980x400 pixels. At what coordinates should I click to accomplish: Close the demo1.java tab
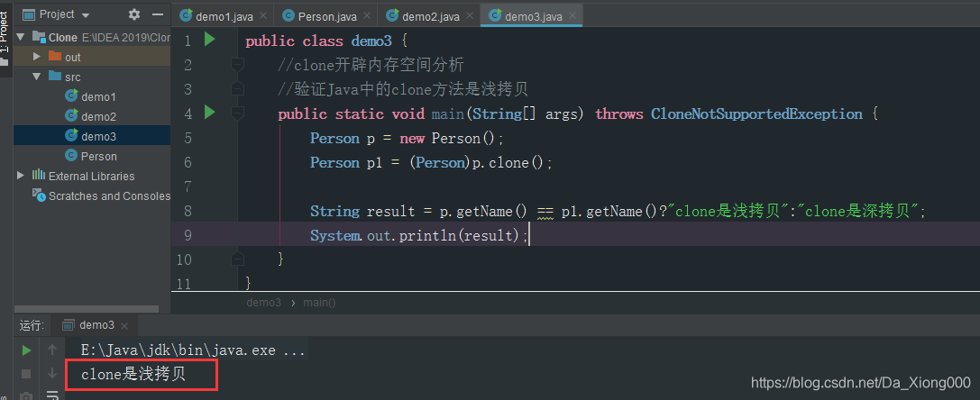[x=262, y=17]
